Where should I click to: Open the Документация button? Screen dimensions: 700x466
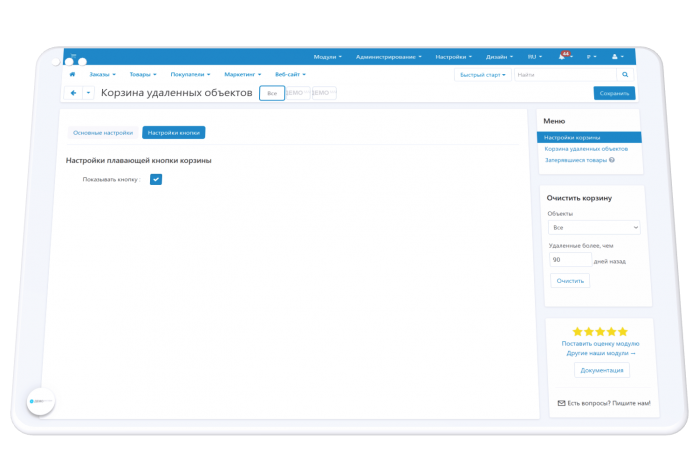[602, 370]
